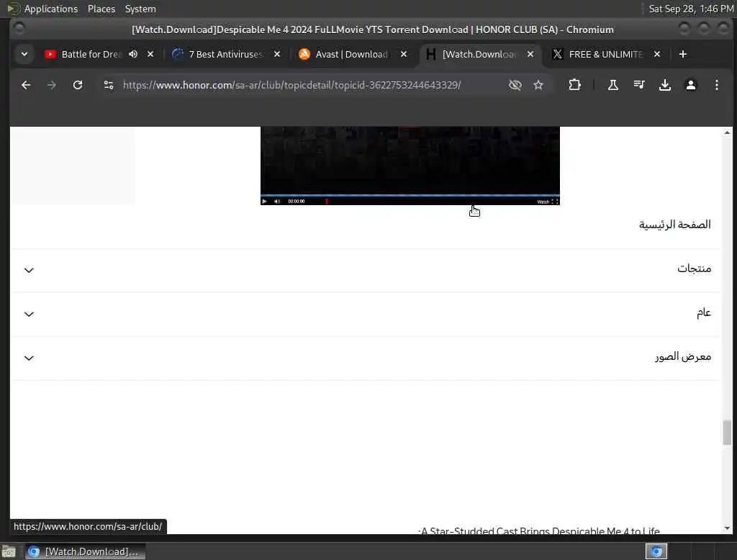Screen dimensions: 737x560
Task: Expand the عام row chevron
Action: (29, 314)
